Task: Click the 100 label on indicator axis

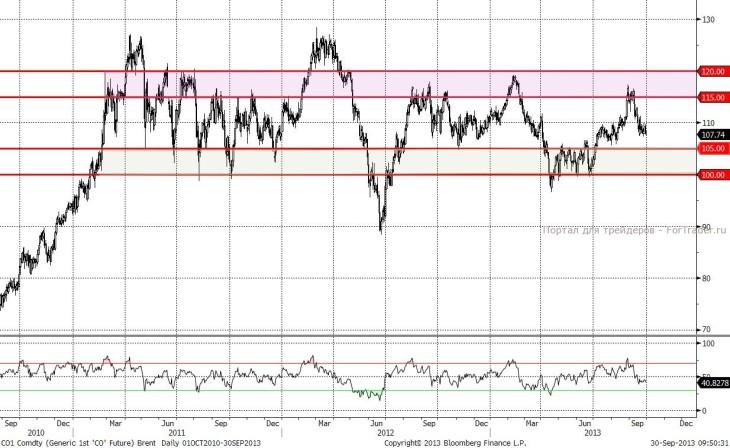Action: point(708,343)
